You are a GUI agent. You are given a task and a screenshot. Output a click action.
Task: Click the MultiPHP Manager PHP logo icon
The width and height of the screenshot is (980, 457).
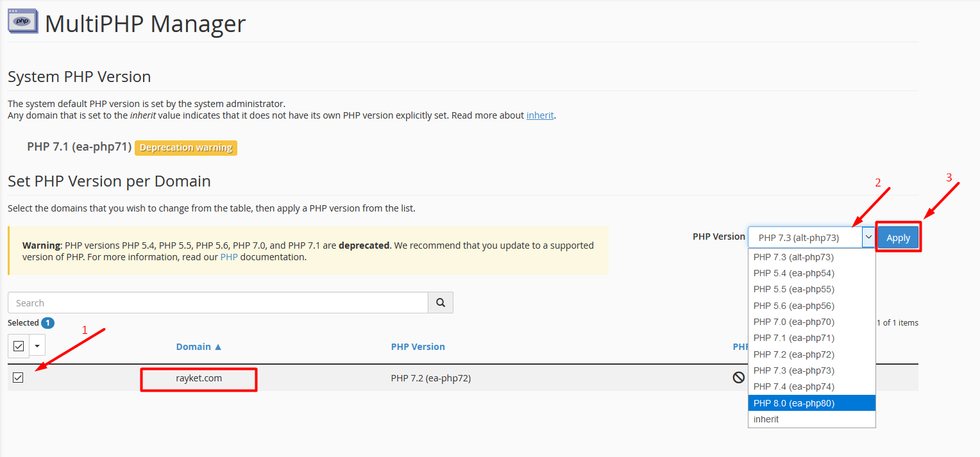(x=22, y=21)
